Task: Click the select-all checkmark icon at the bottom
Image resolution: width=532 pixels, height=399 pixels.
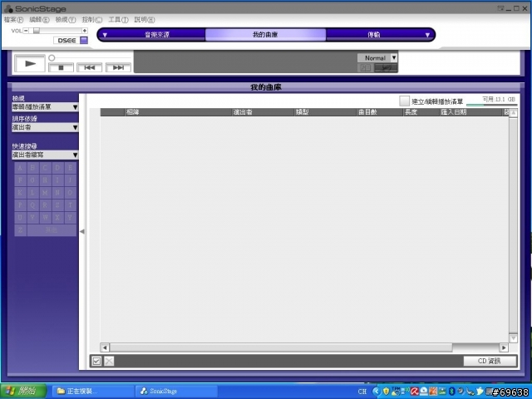Action: tap(96, 361)
